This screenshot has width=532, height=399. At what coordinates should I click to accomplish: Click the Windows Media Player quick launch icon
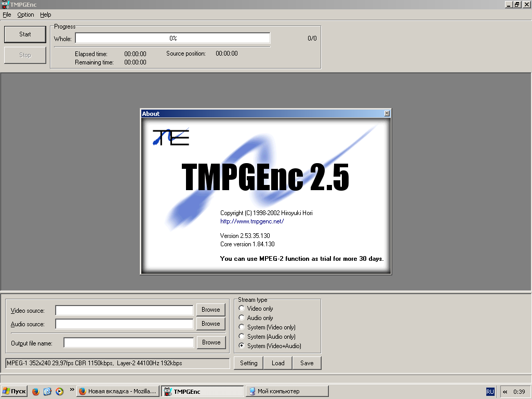pyautogui.click(x=59, y=392)
